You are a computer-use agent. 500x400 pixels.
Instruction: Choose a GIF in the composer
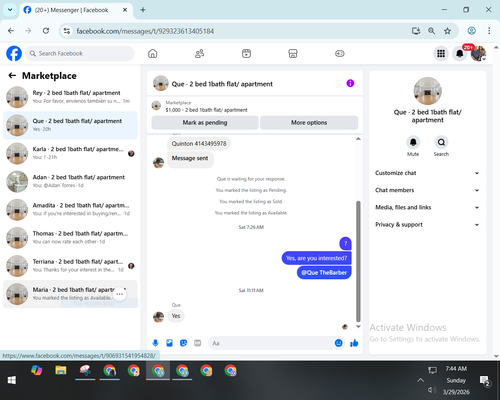click(x=198, y=343)
